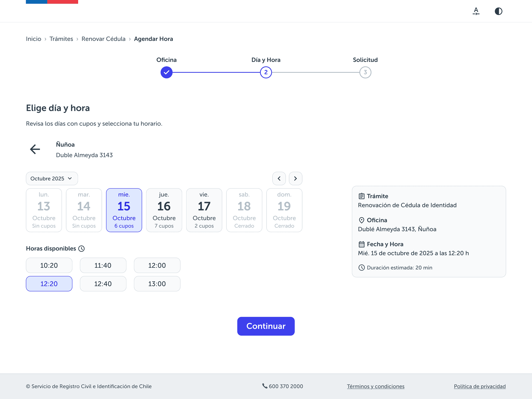The image size is (532, 399).
Task: Pick the 13:00 available hour
Action: click(157, 284)
